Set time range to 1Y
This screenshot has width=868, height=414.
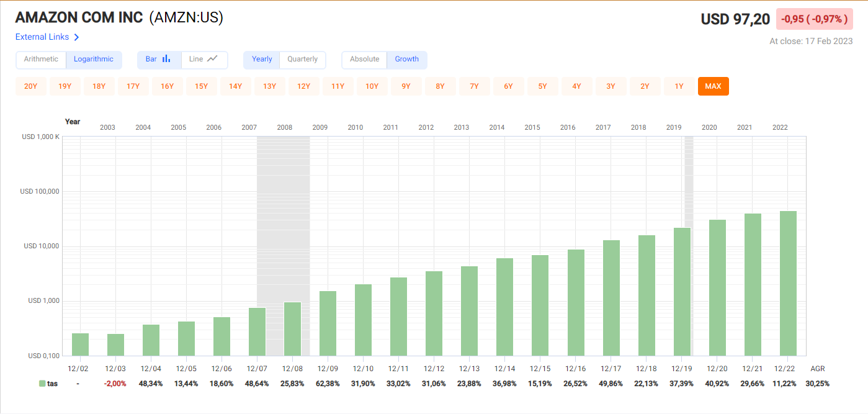(x=679, y=86)
